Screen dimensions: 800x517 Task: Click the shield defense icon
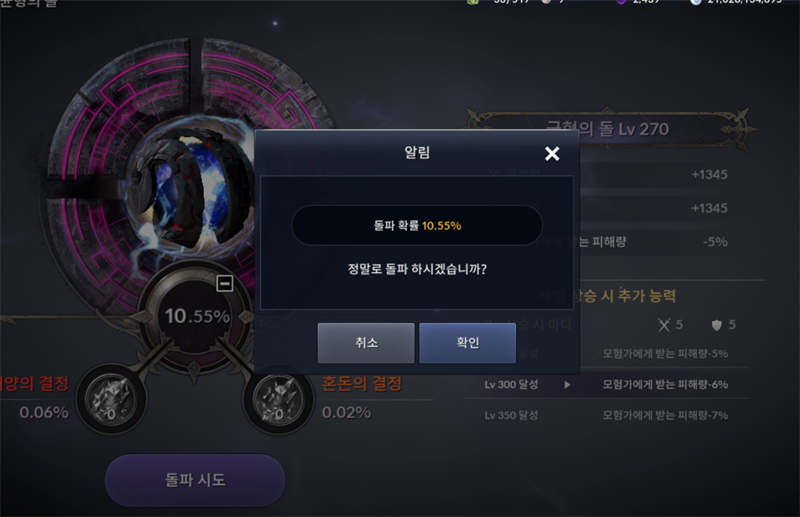point(716,325)
